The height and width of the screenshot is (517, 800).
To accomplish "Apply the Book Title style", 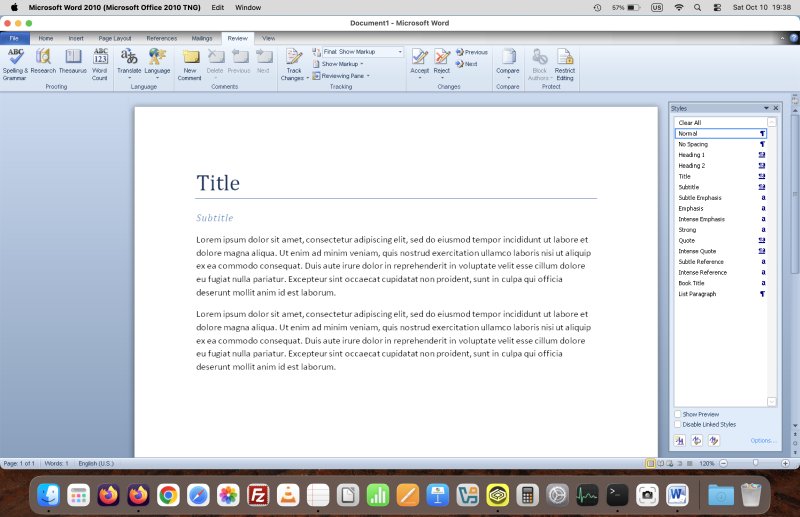I will [x=720, y=283].
